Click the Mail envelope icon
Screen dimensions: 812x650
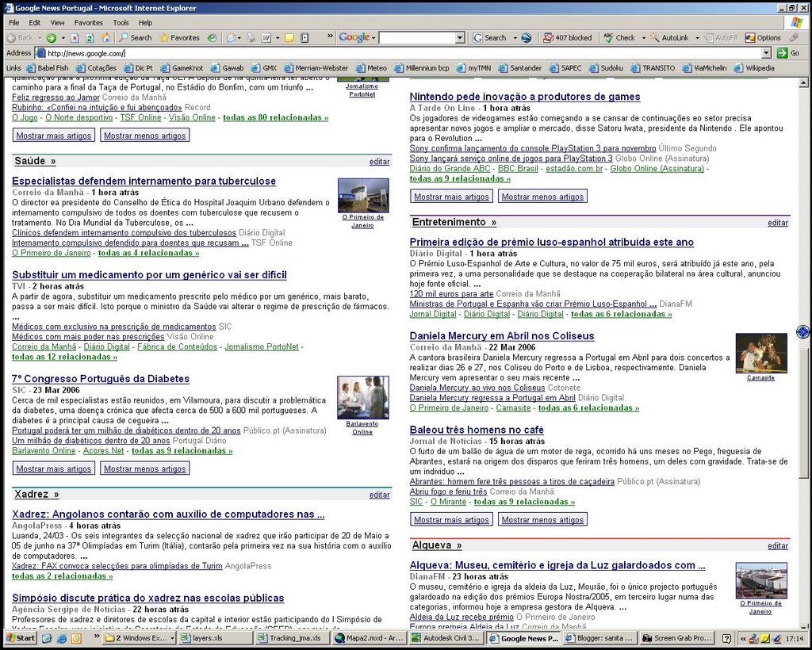(x=231, y=38)
